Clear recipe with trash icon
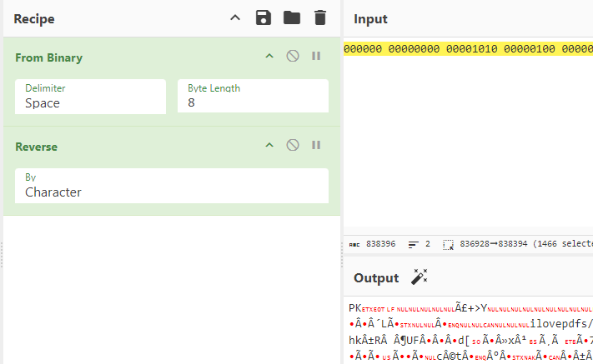This screenshot has height=364, width=593. [319, 17]
